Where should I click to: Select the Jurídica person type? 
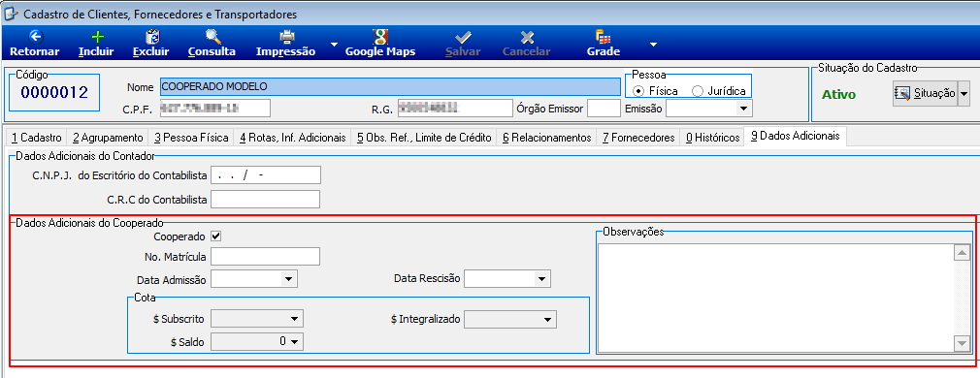[x=698, y=91]
